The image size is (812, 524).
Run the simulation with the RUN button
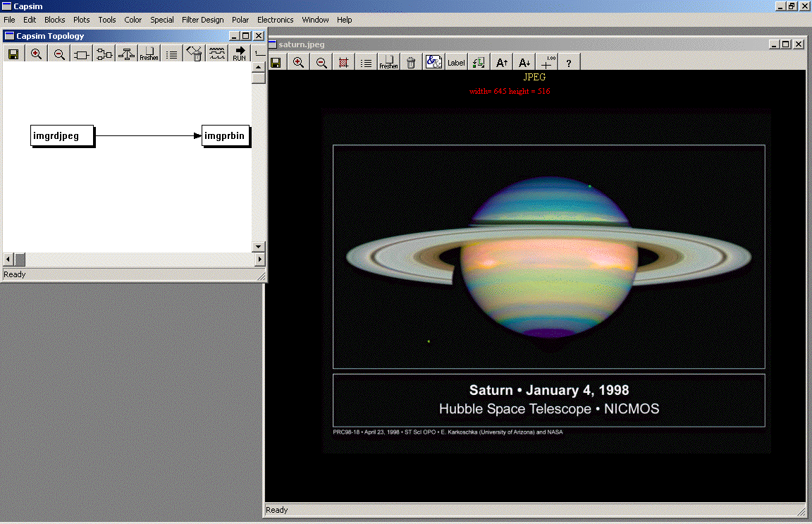[239, 54]
